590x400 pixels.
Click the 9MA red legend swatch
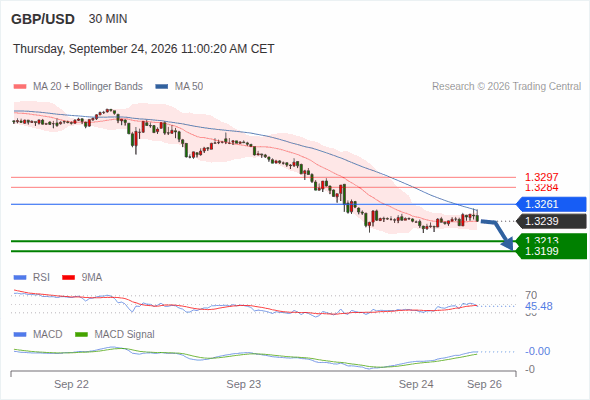[x=68, y=278]
